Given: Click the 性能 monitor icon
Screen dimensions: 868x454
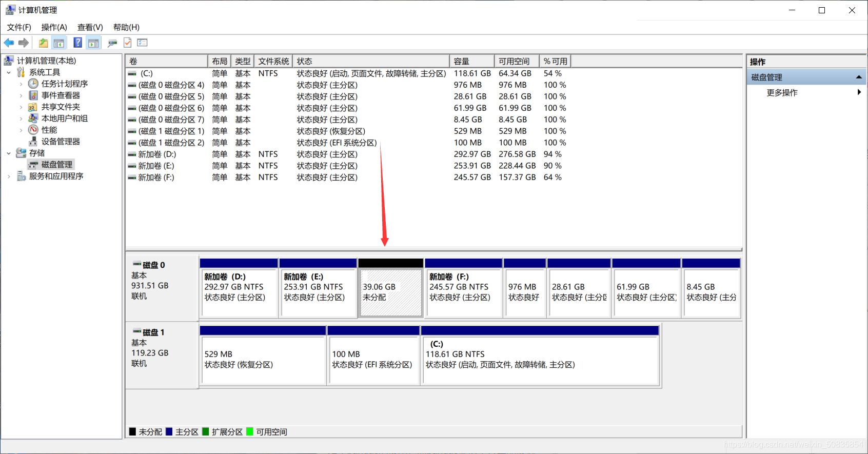Looking at the screenshot, I should coord(33,130).
